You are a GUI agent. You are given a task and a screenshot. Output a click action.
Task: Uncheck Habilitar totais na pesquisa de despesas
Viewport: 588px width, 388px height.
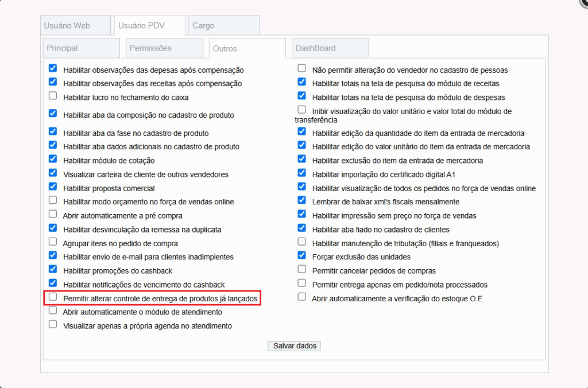(x=302, y=96)
